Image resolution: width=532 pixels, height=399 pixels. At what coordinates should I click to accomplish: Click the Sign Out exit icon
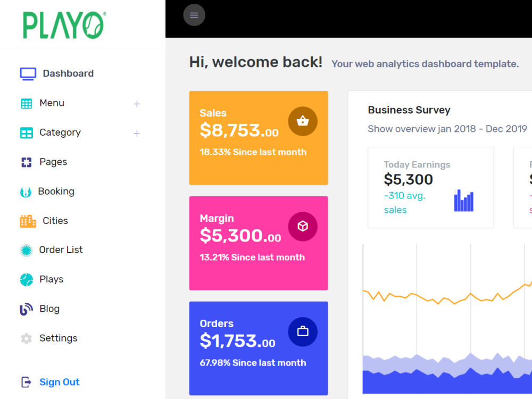(26, 382)
